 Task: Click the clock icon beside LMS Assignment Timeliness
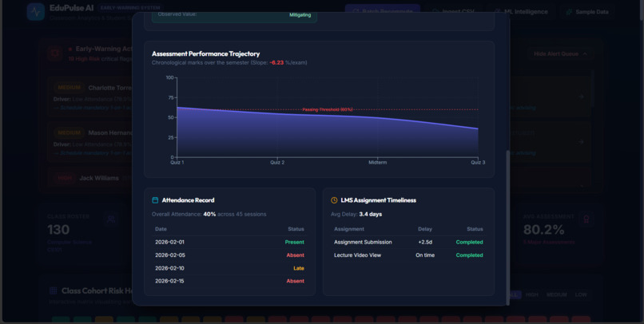tap(334, 200)
